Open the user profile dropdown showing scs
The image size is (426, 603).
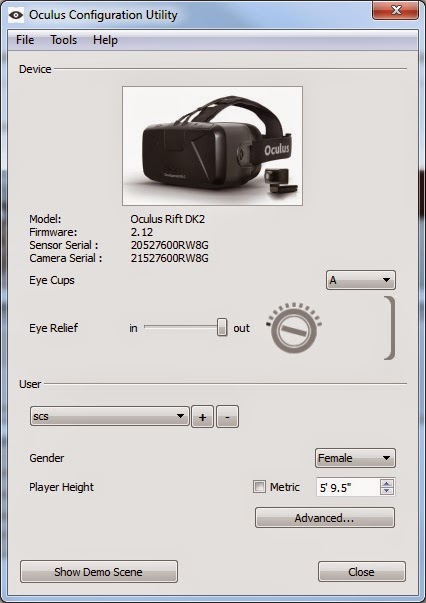[110, 416]
